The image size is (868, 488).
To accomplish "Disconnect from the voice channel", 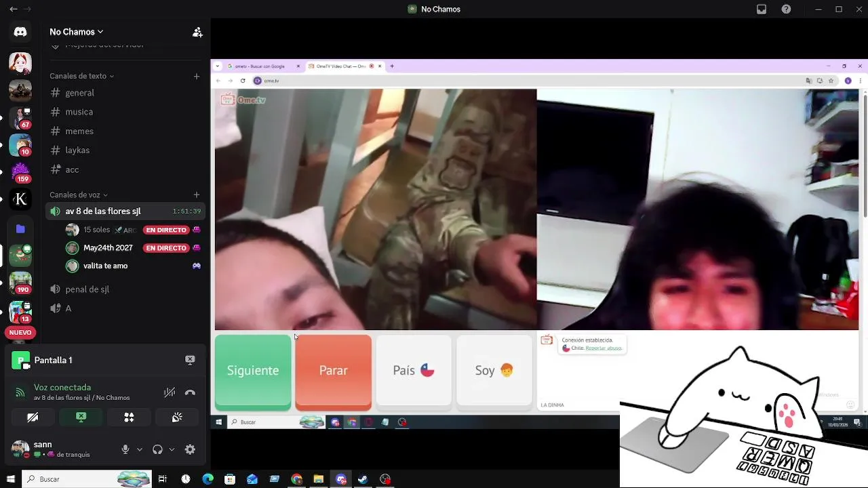I will point(190,392).
